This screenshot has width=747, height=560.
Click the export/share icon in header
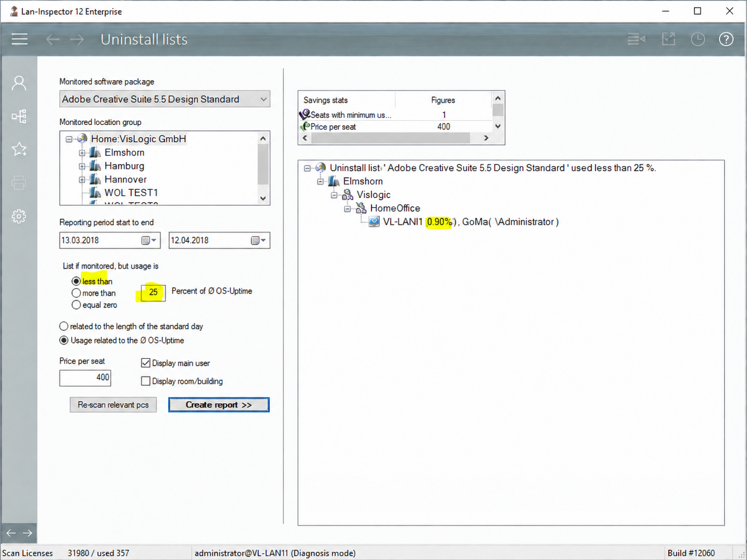[669, 39]
